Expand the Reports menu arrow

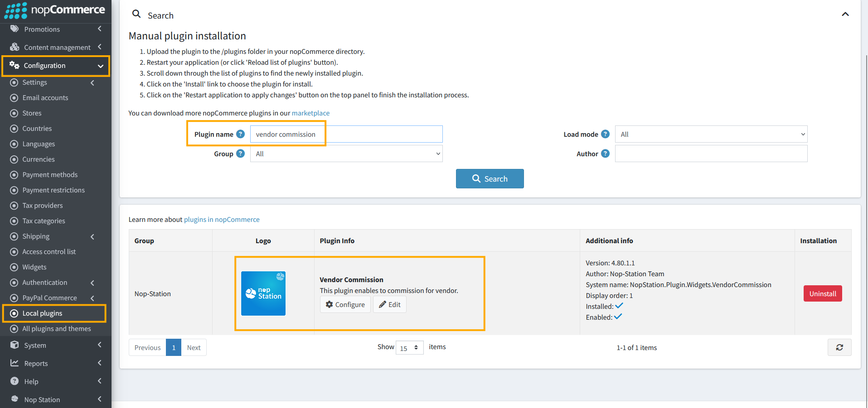point(100,363)
